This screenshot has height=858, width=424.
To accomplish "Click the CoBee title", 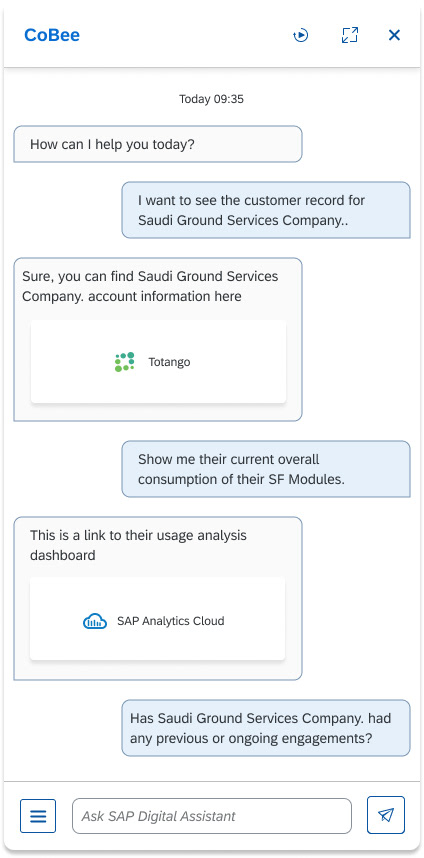I will pos(52,35).
